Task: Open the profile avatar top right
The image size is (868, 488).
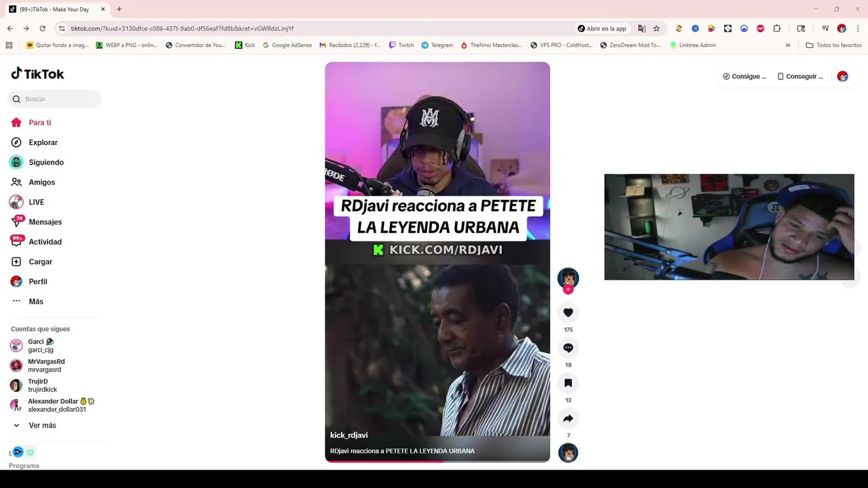Action: 842,77
